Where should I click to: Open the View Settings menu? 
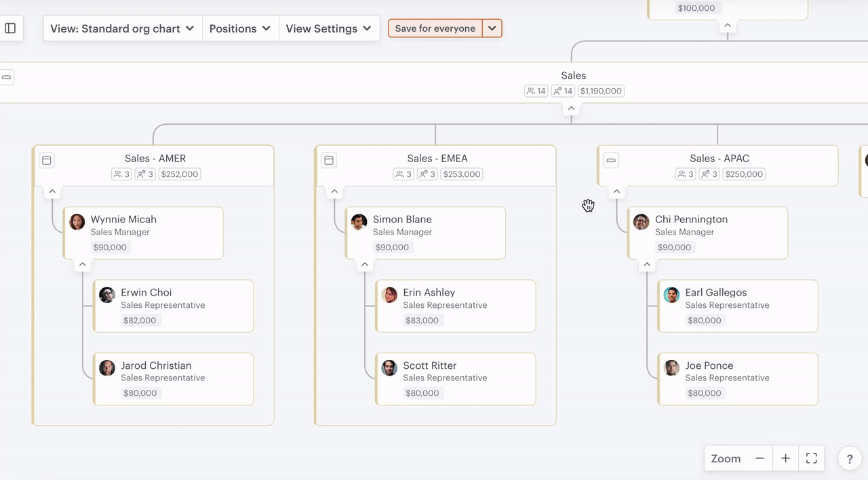pyautogui.click(x=329, y=28)
